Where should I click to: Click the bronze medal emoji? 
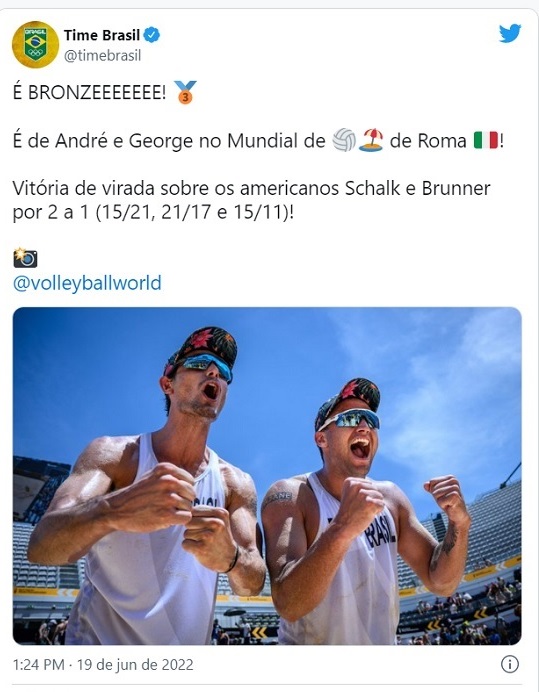(x=185, y=92)
